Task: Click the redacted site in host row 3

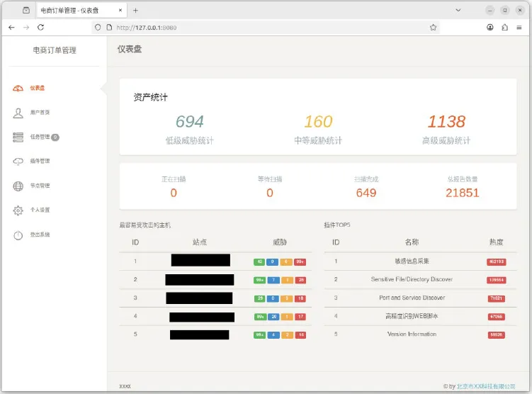Action: [199, 298]
